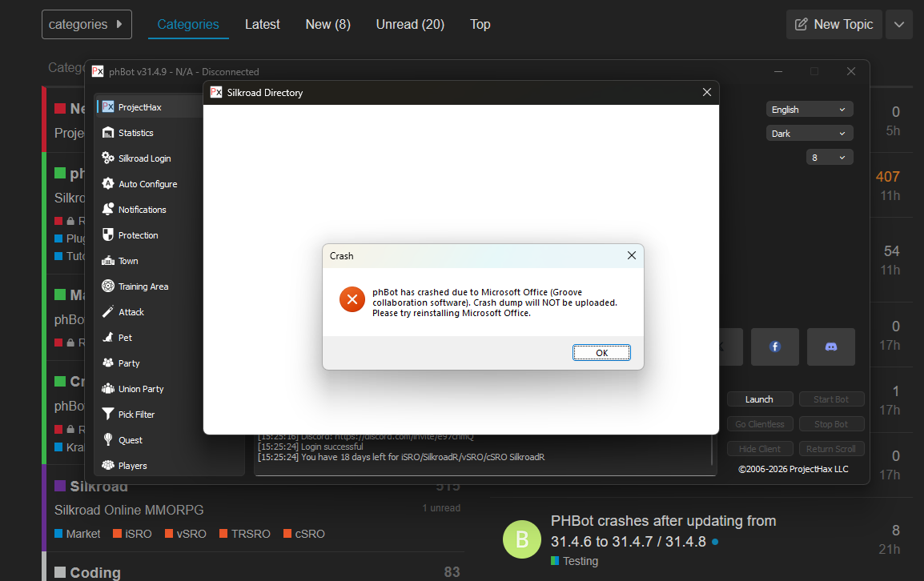
Task: Select the Silkroad Login key icon
Action: pos(108,158)
